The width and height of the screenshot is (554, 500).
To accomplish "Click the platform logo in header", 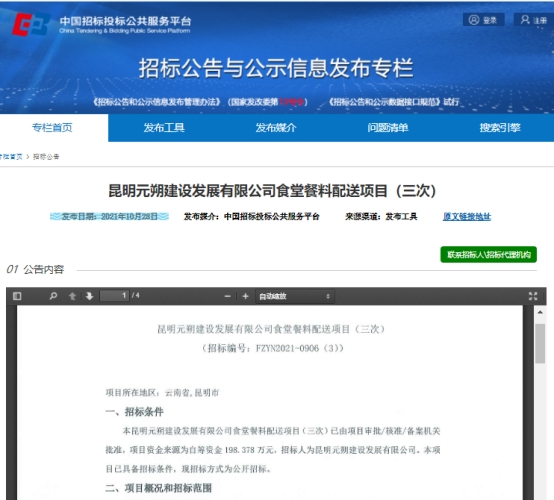I will (x=31, y=24).
